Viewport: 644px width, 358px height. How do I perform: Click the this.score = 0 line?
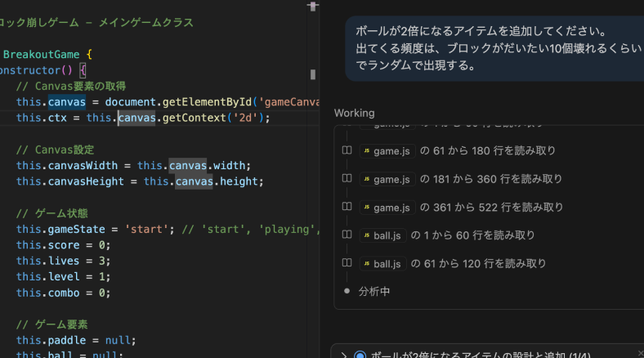(x=63, y=245)
